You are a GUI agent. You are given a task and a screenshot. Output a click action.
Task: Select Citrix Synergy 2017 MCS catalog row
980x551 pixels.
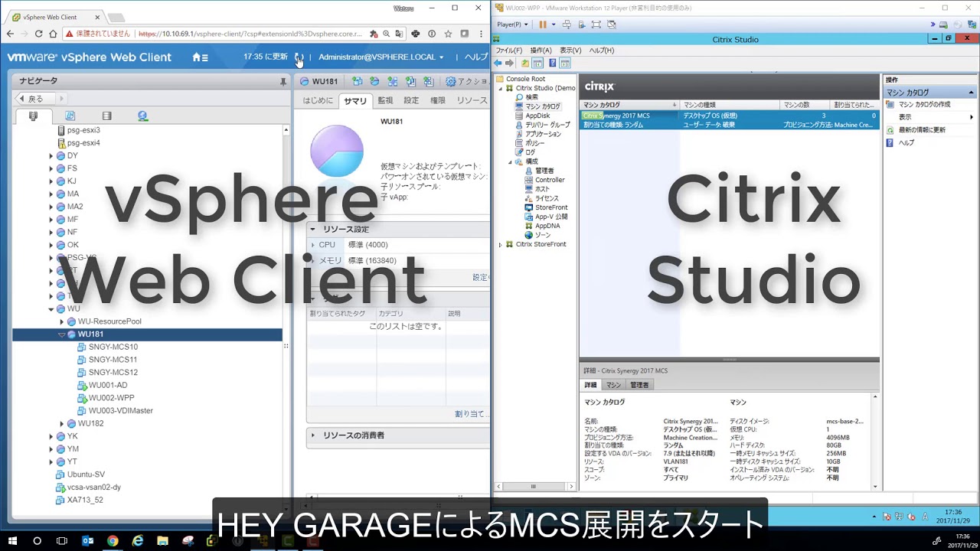click(729, 120)
